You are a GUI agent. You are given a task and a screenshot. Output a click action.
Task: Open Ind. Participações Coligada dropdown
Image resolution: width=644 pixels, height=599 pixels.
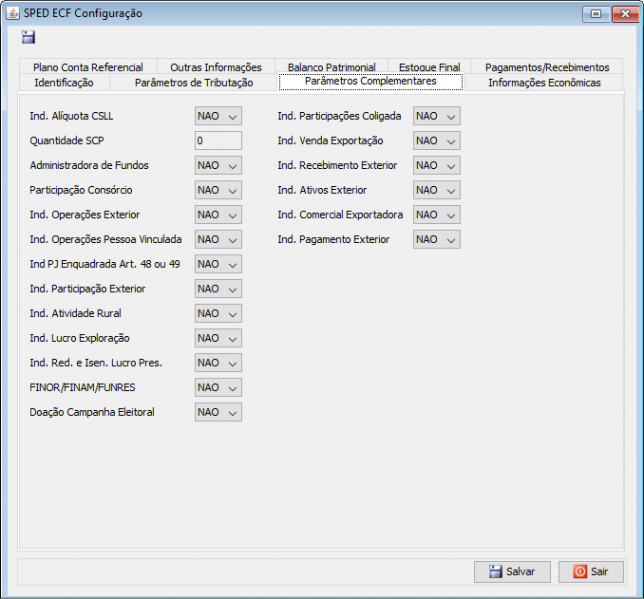tap(437, 116)
